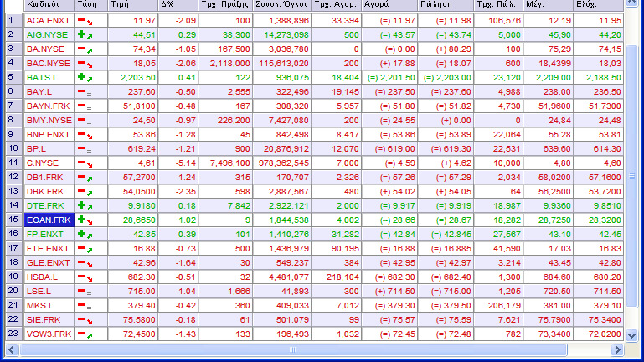Screen dimensions: 644x362
Task: Click the Μέγ. column header
Action: point(549,5)
